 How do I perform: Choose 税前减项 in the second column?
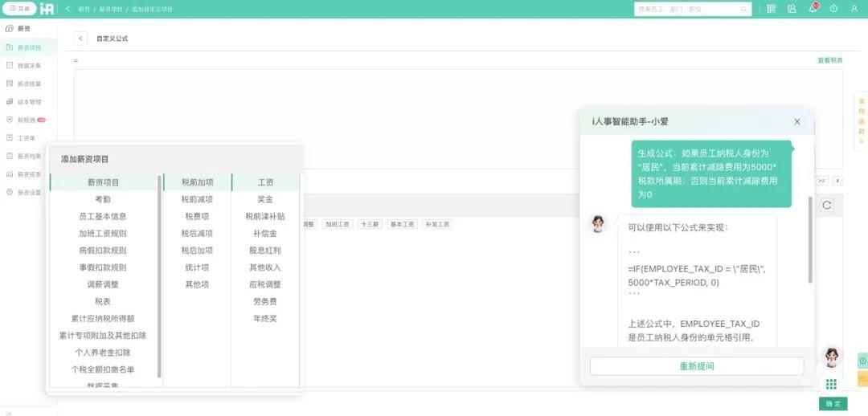coord(197,199)
